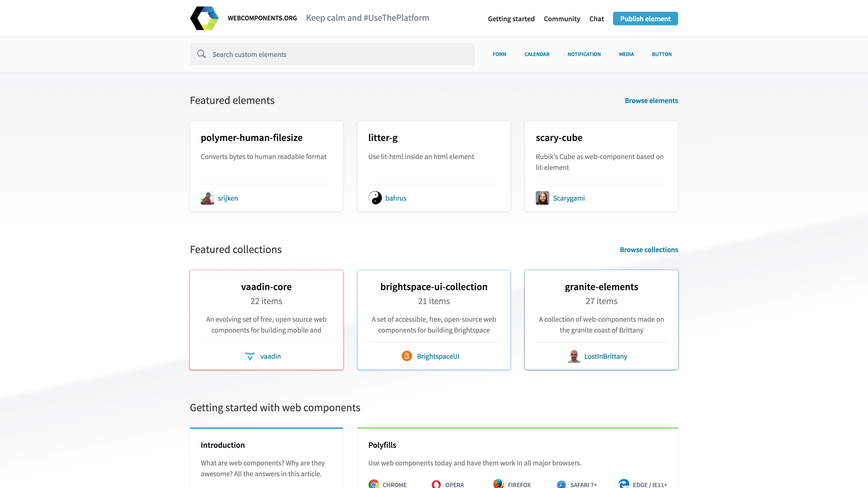868x488 pixels.
Task: Click the BrightspaceUI orange icon
Action: tap(406, 356)
